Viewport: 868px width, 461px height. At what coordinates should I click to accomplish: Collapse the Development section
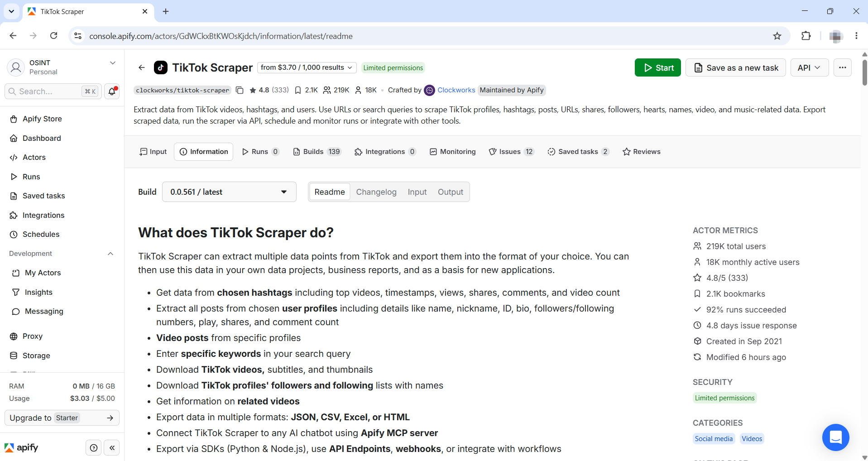point(110,254)
